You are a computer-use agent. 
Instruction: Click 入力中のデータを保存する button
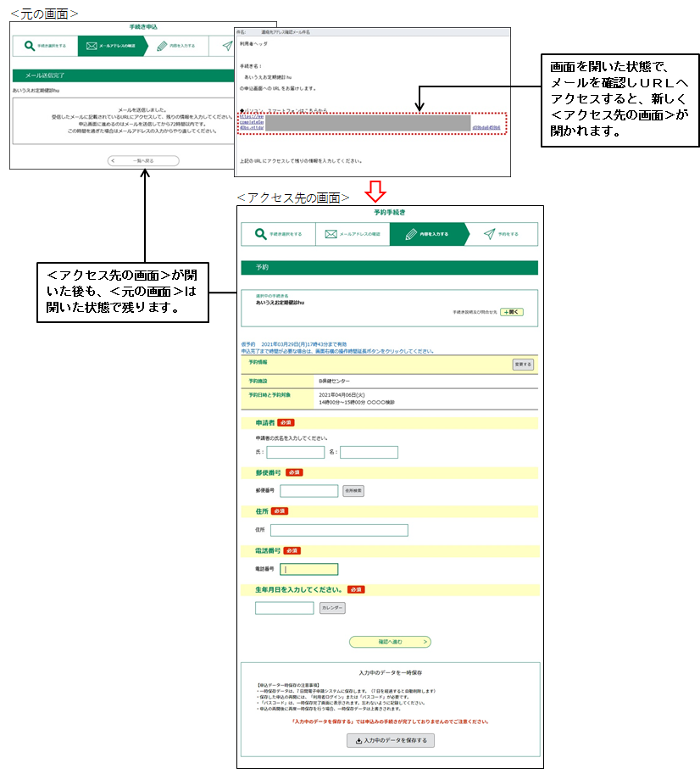390,740
